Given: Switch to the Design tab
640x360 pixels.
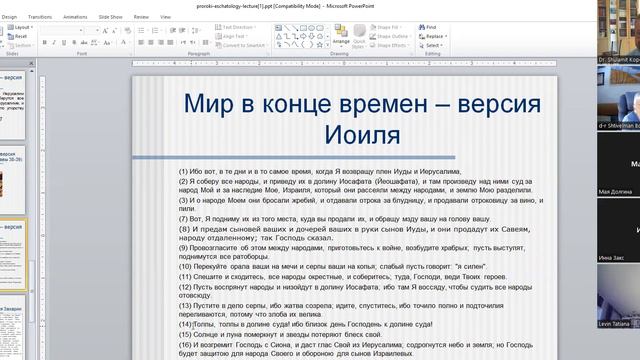Looking at the screenshot, I should 9,17.
